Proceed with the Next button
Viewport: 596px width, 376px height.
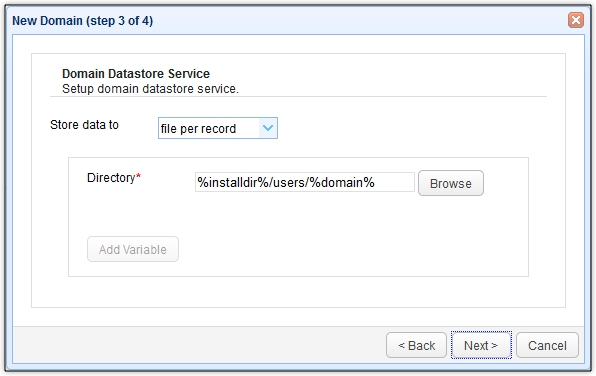click(x=481, y=345)
